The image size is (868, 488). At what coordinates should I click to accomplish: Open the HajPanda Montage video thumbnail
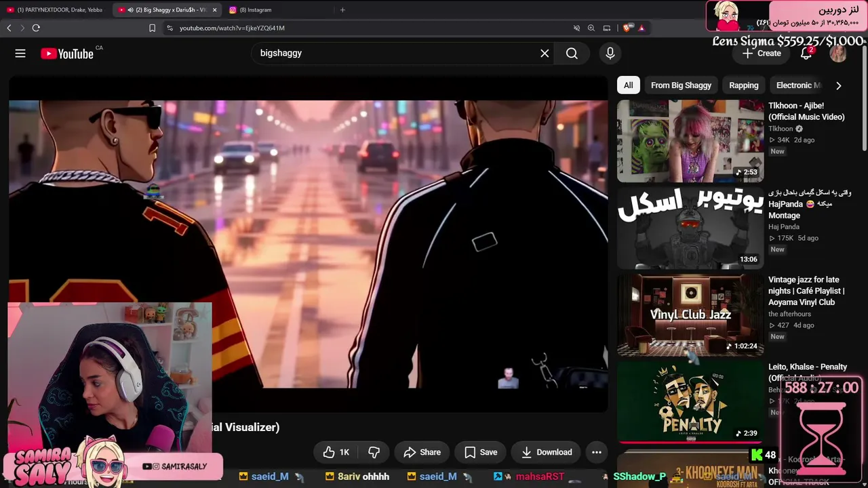(690, 228)
